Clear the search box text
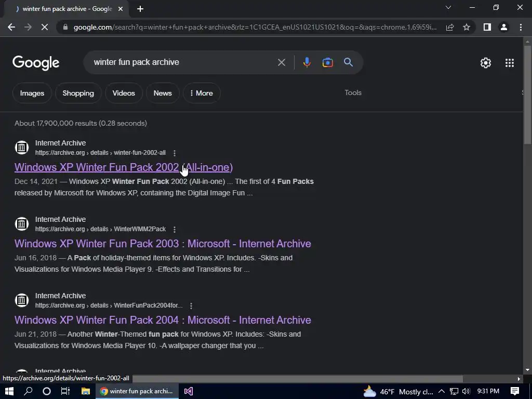Viewport: 532px width, 399px height. pos(281,62)
